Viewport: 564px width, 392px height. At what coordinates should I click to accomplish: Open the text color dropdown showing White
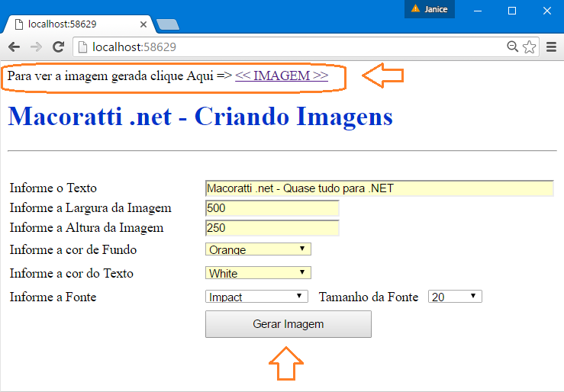coord(258,273)
